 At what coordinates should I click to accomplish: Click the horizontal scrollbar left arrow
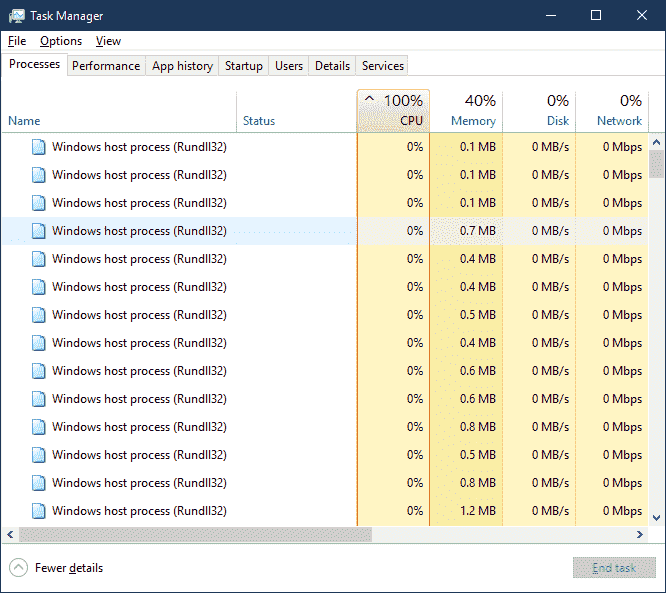coord(10,534)
